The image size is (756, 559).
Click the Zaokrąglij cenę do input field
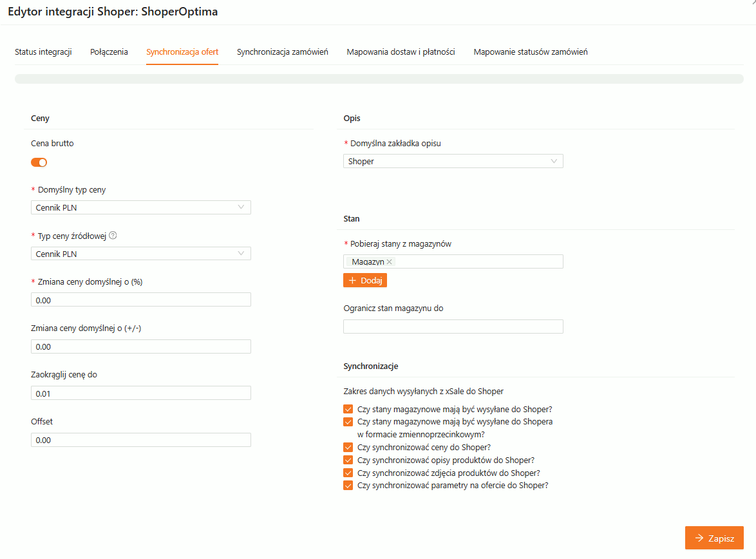(x=140, y=393)
